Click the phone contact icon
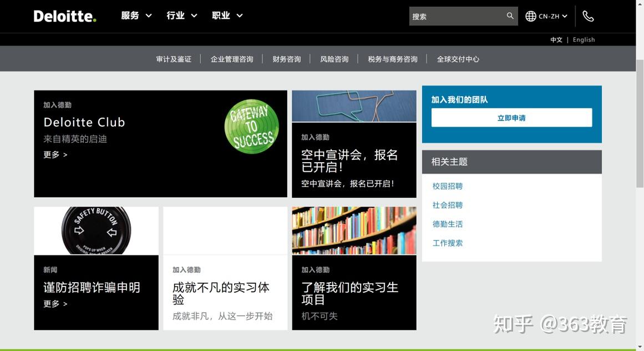This screenshot has height=351, width=644. tap(588, 16)
